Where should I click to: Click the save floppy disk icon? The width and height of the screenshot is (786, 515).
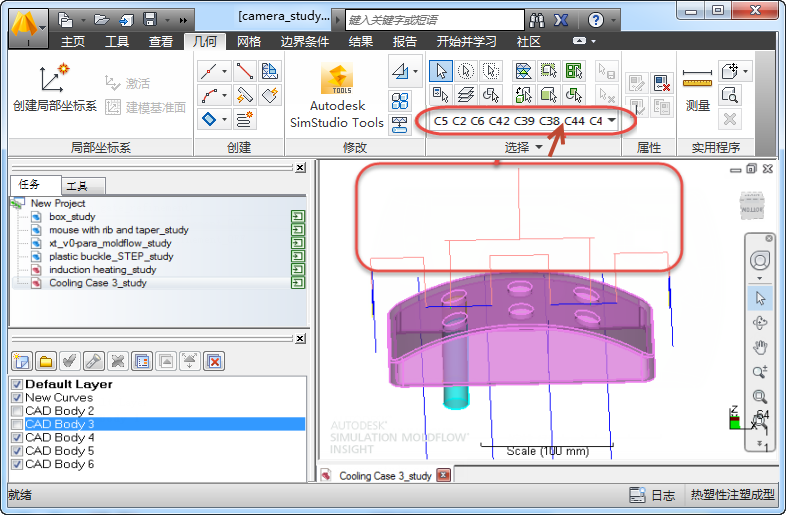(150, 20)
